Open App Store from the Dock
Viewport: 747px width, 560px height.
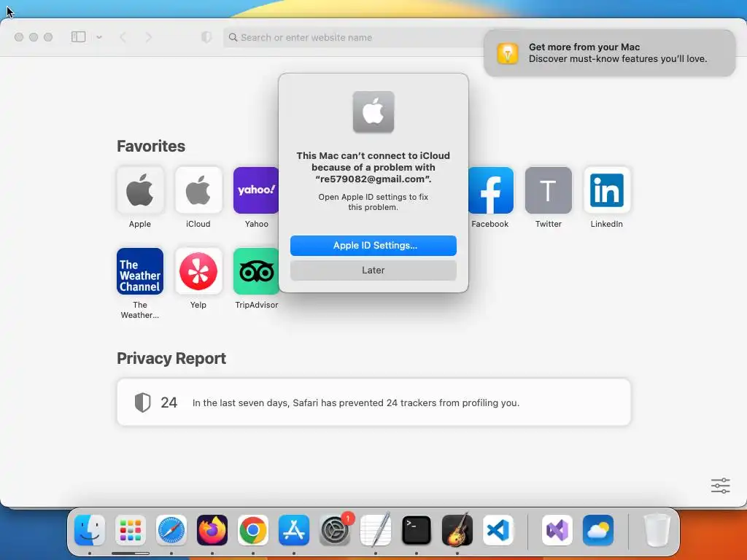click(294, 530)
